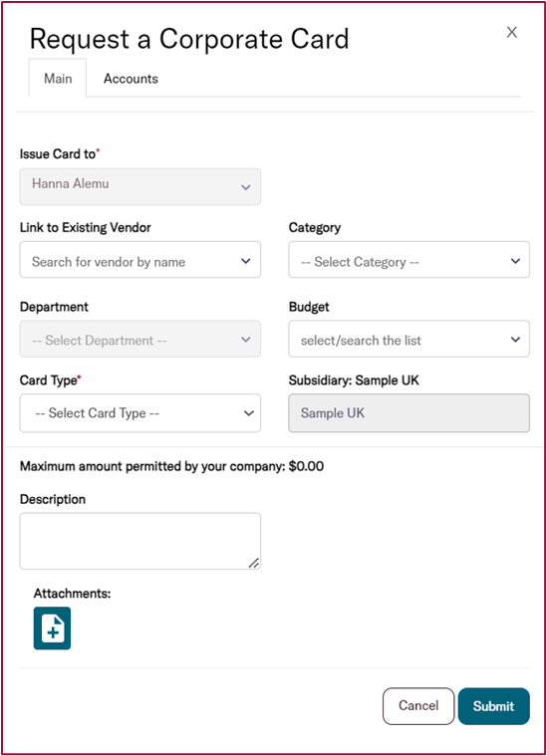This screenshot has height=756, width=547.
Task: Switch to the Accounts tab
Action: pyautogui.click(x=131, y=79)
